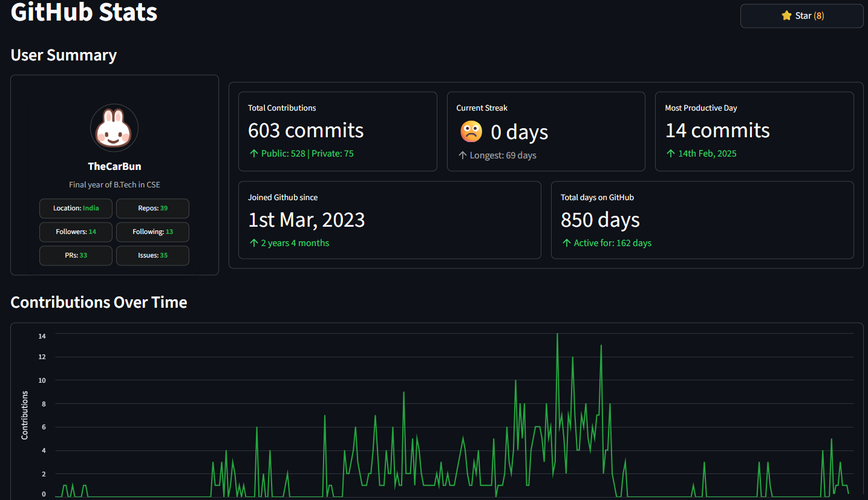The width and height of the screenshot is (868, 500).
Task: Click the TheCarBun username
Action: [x=114, y=166]
